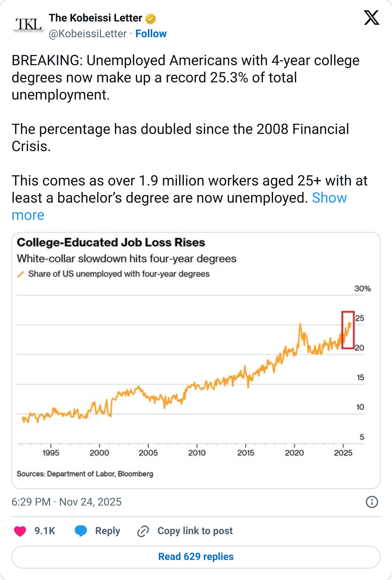392x580 pixels.
Task: Click the TKL profile avatar
Action: click(x=28, y=26)
